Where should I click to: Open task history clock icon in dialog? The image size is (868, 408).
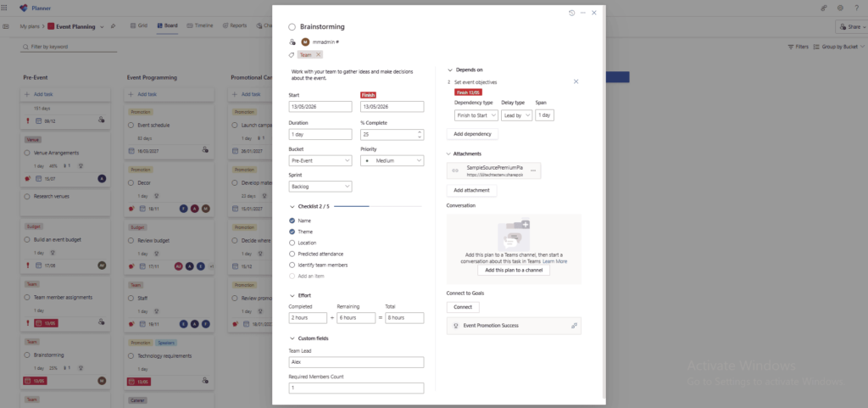[572, 13]
